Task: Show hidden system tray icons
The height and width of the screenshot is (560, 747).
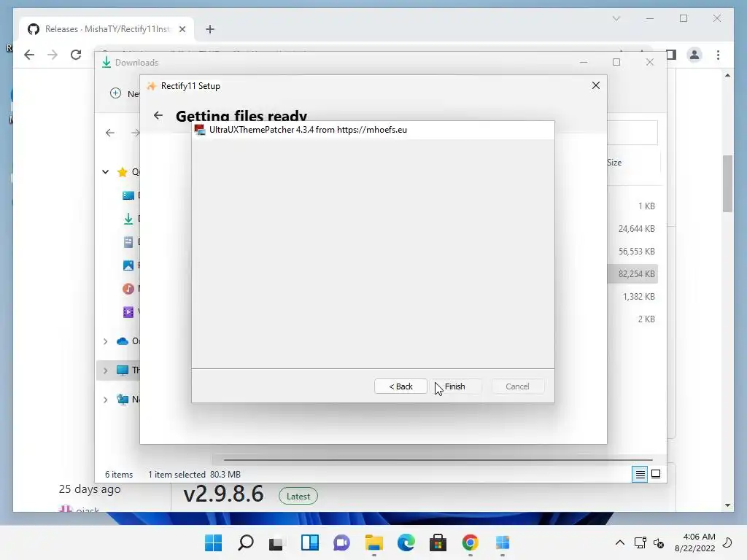Action: tap(620, 542)
